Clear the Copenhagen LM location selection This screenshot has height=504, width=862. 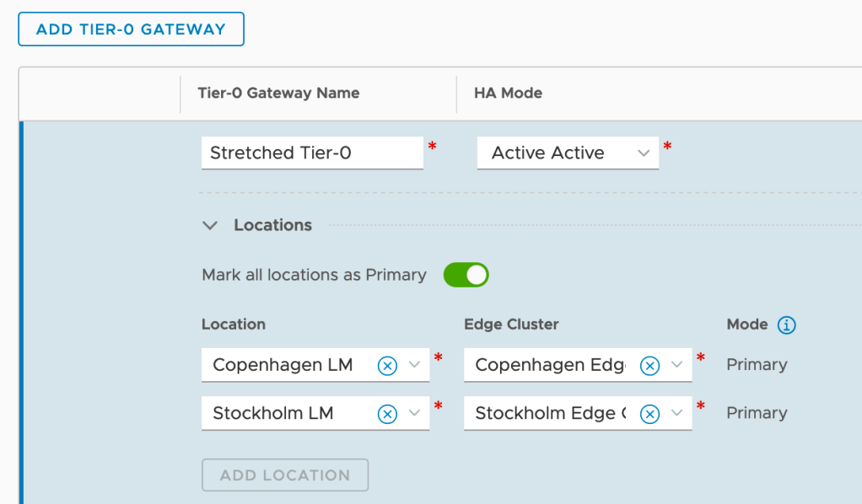(x=386, y=365)
